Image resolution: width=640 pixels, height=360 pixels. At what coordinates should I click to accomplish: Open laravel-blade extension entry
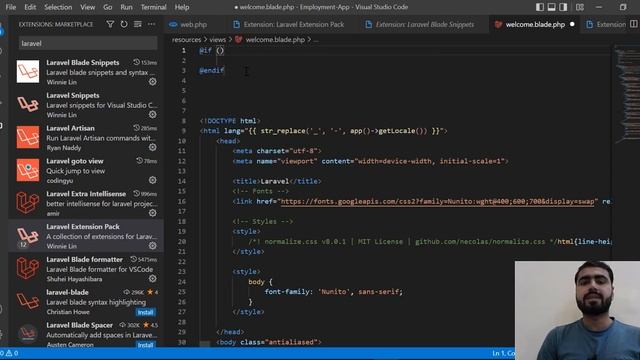coord(86,302)
